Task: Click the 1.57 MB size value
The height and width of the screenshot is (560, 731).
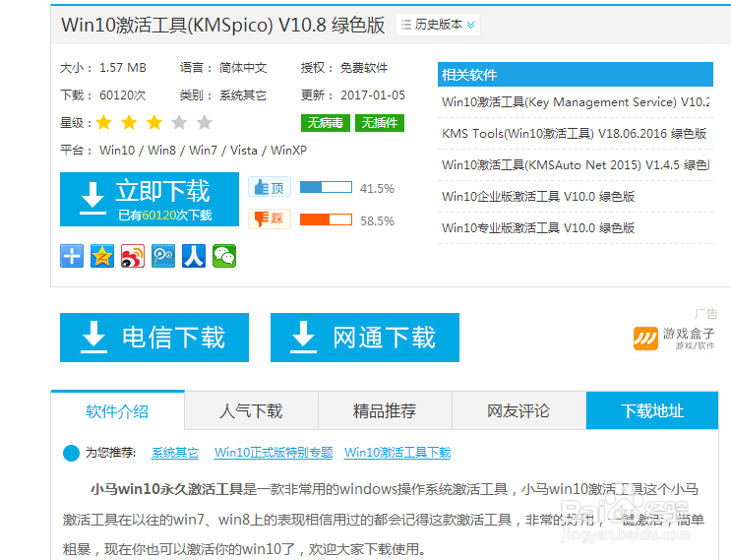Action: pyautogui.click(x=123, y=68)
